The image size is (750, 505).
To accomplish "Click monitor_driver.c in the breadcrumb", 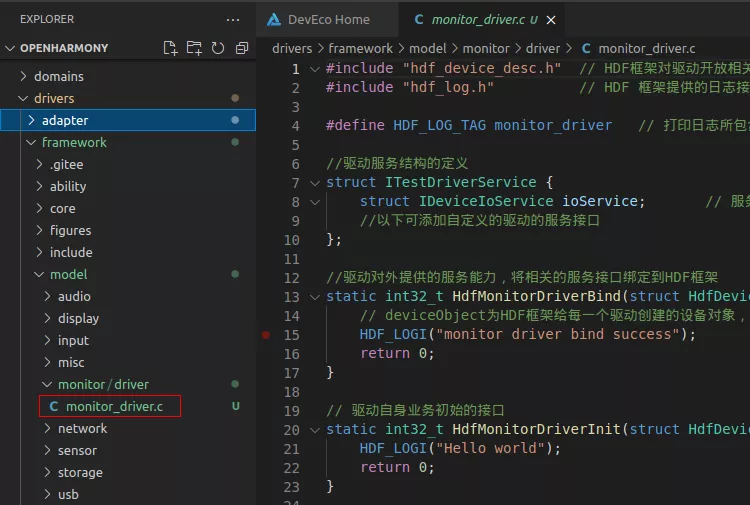I will pos(647,48).
